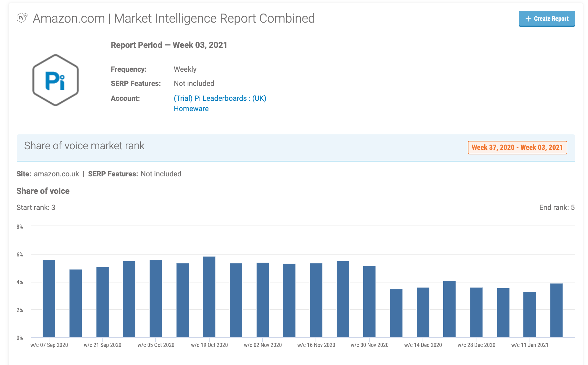Click the 'Amazon.com | Market Intelligence Report Combined' title
Viewport: 588px width, 365px height.
(174, 18)
